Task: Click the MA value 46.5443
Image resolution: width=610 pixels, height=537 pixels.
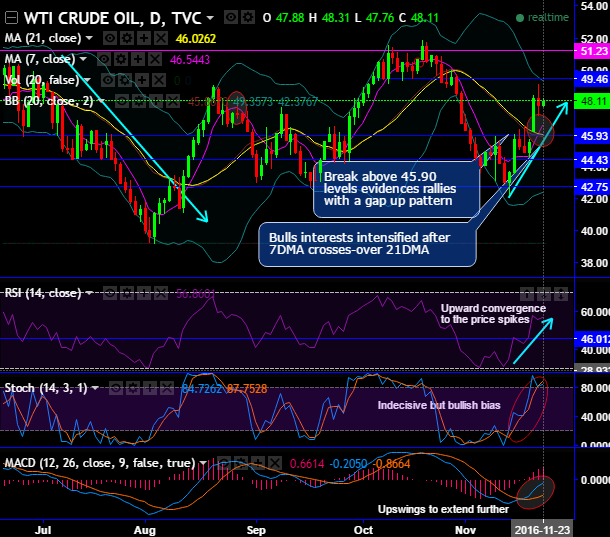Action: pyautogui.click(x=190, y=60)
